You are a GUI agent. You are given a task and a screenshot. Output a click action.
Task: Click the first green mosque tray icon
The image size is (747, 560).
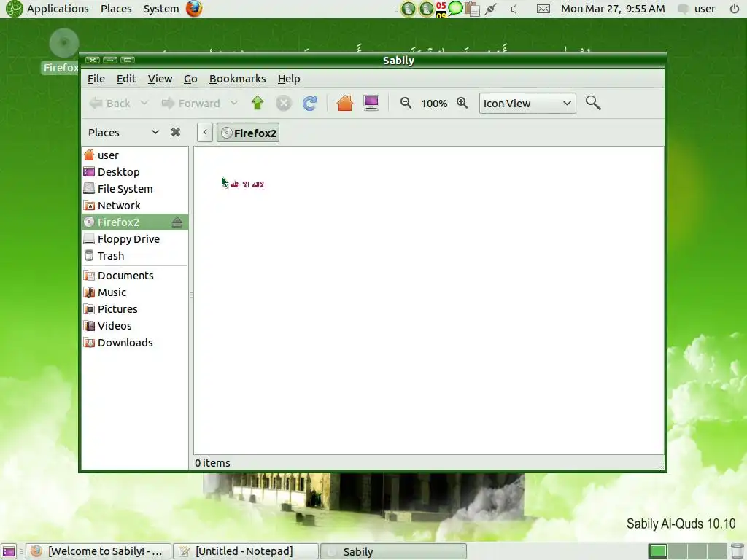[409, 9]
